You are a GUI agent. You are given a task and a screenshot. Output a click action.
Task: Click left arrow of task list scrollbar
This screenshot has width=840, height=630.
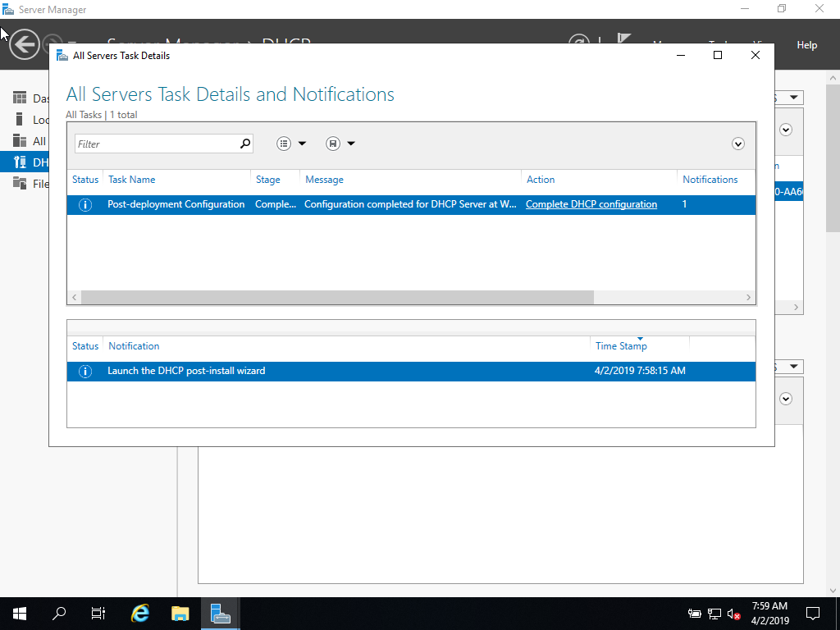(x=75, y=297)
